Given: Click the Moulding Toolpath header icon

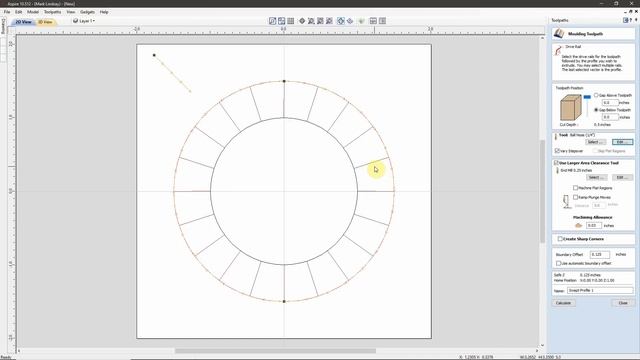Looking at the screenshot, I should coord(559,33).
